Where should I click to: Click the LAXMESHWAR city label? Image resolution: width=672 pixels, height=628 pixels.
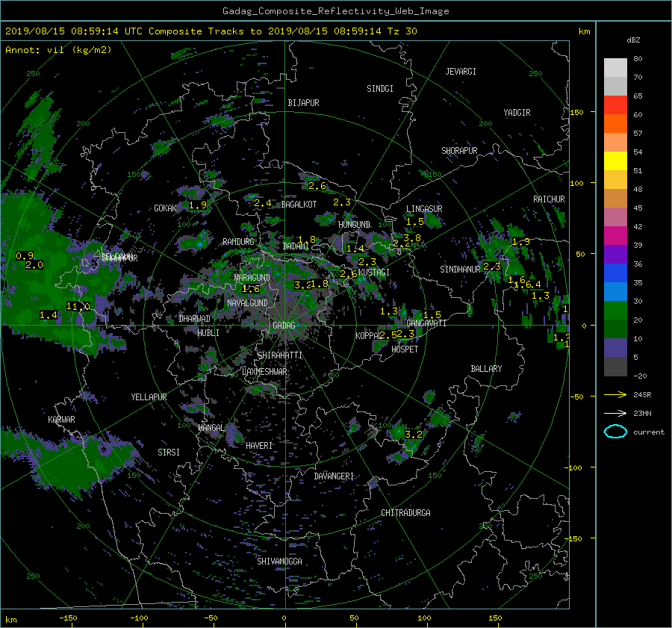coord(264,372)
